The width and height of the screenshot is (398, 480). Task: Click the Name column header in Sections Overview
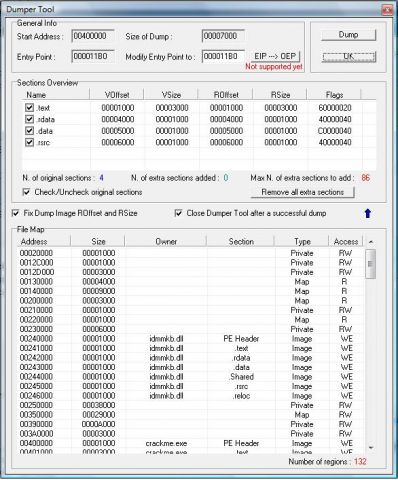coord(56,95)
